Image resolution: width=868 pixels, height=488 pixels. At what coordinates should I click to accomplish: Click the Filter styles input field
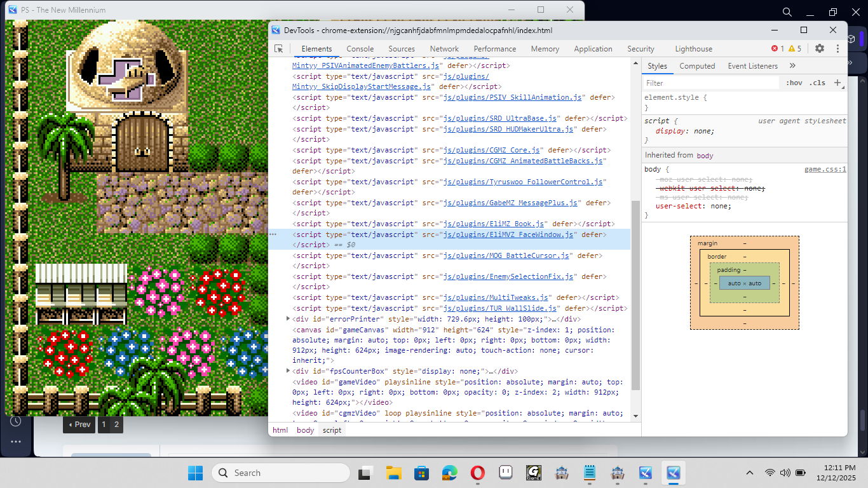[x=710, y=83]
